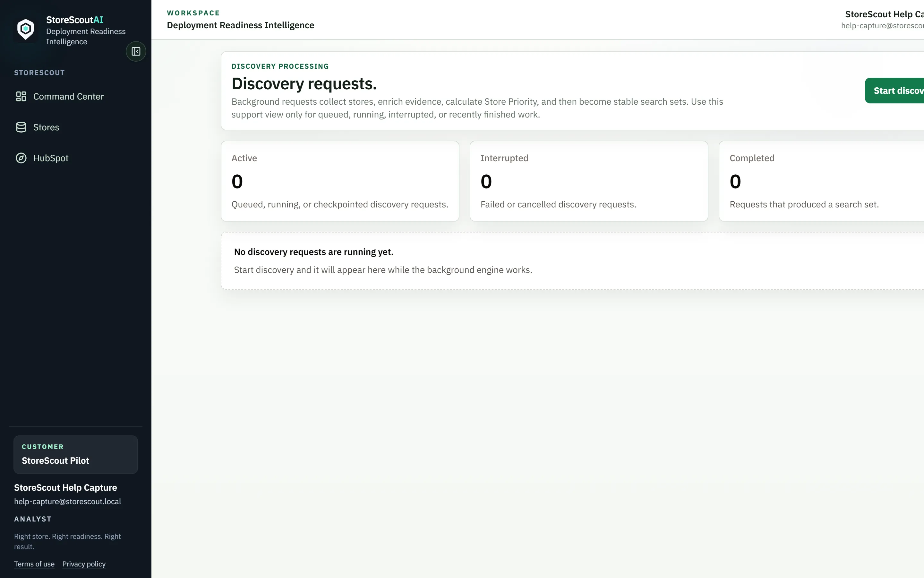Go to Stores in the sidebar
The image size is (924, 578).
click(76, 127)
